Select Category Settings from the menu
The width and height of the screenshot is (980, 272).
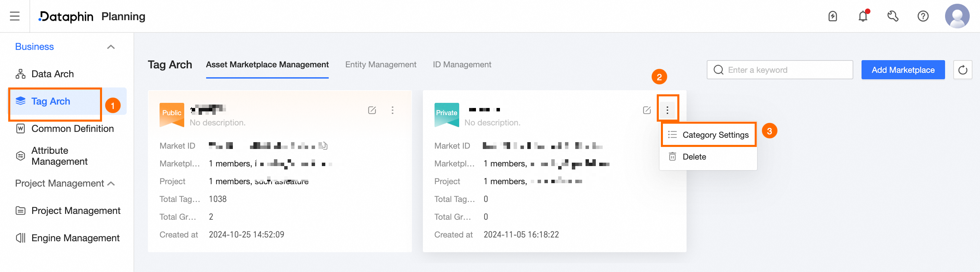click(x=708, y=135)
